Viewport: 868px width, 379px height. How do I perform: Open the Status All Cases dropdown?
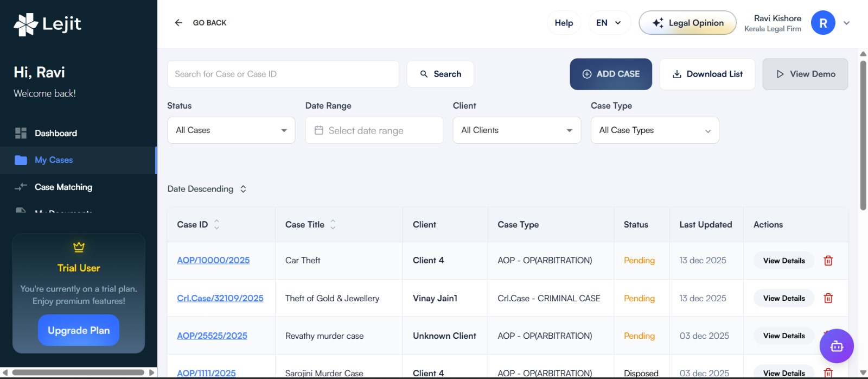click(x=231, y=130)
